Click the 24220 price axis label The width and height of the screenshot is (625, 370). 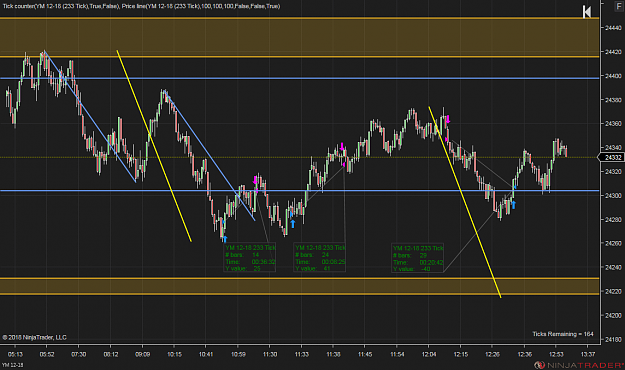tap(613, 291)
